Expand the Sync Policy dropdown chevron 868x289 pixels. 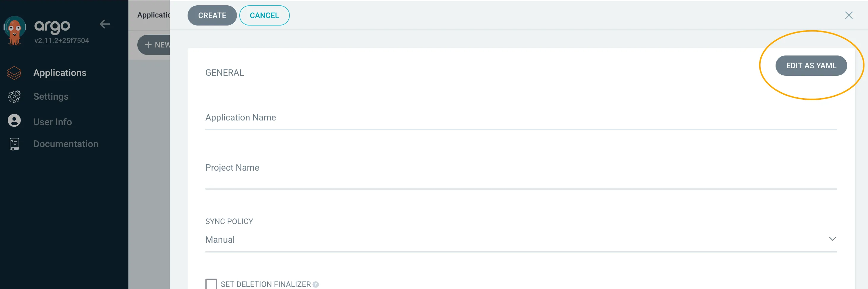click(832, 239)
